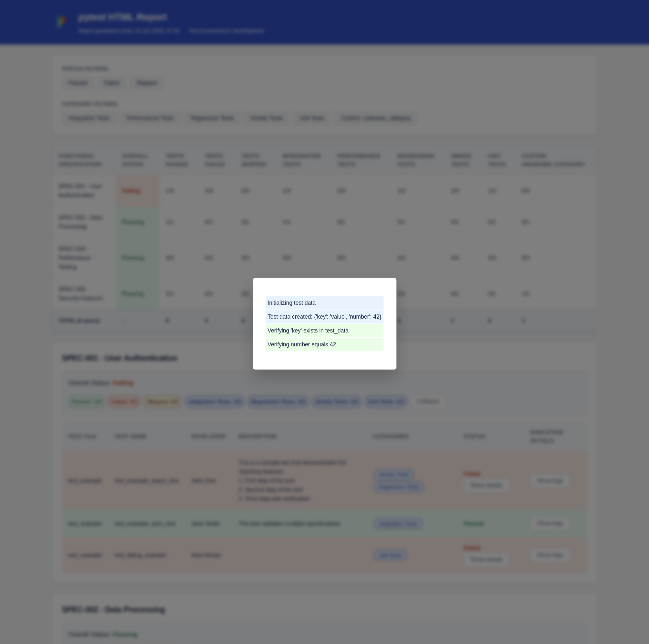Collapse the SPEC-001 User Authentication section
Screen dimensions: 649x644
point(428,401)
